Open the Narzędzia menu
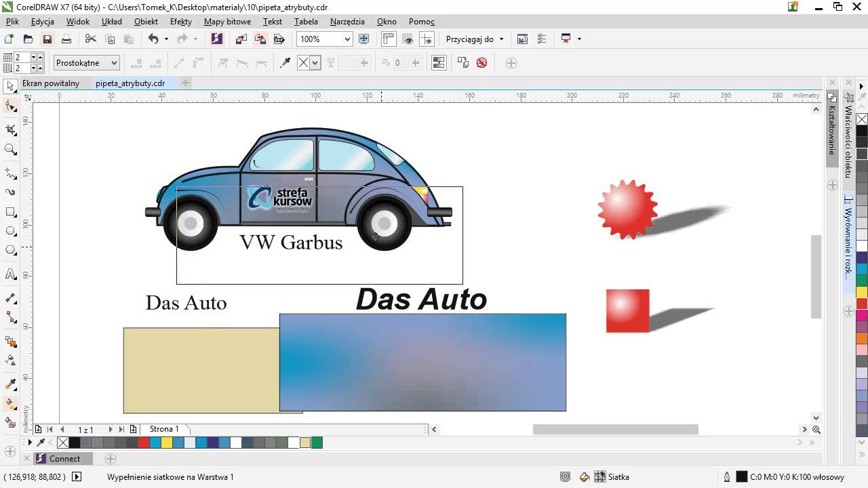868x488 pixels. click(x=347, y=22)
